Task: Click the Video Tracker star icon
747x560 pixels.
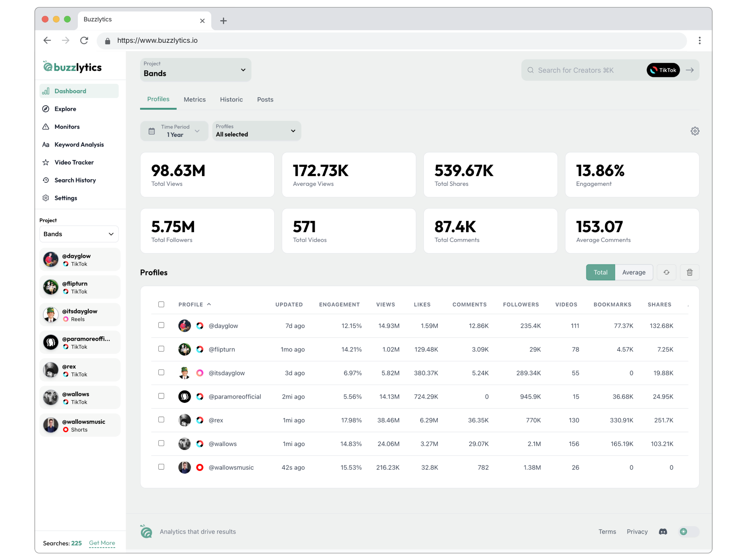Action: tap(46, 163)
